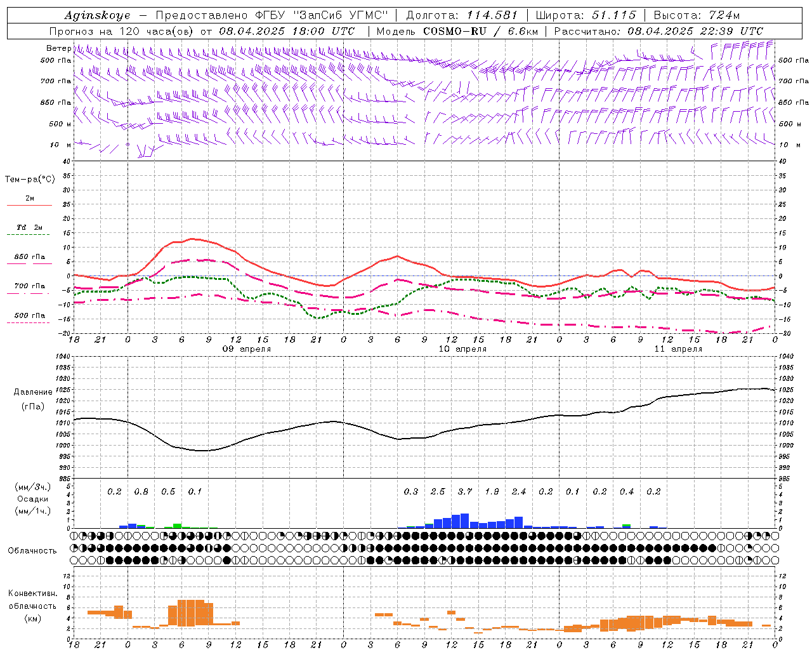Click the 3-hour precipitation value "3.7"
The image size is (812, 650).
coord(464,491)
